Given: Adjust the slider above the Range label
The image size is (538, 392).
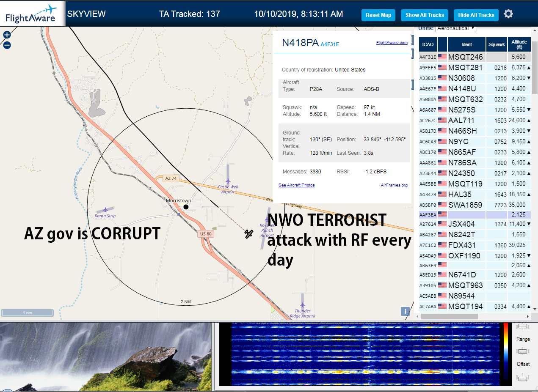Looking at the screenshot, I should tap(522, 326).
